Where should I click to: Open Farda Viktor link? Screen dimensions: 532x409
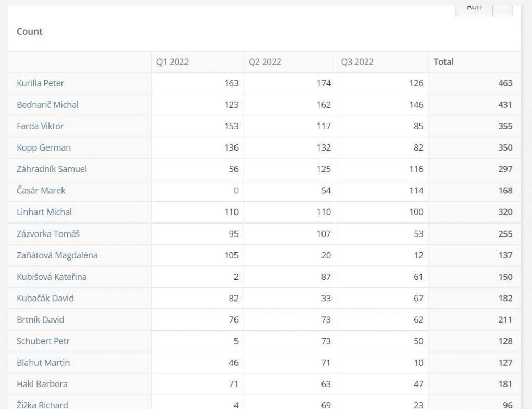click(40, 126)
